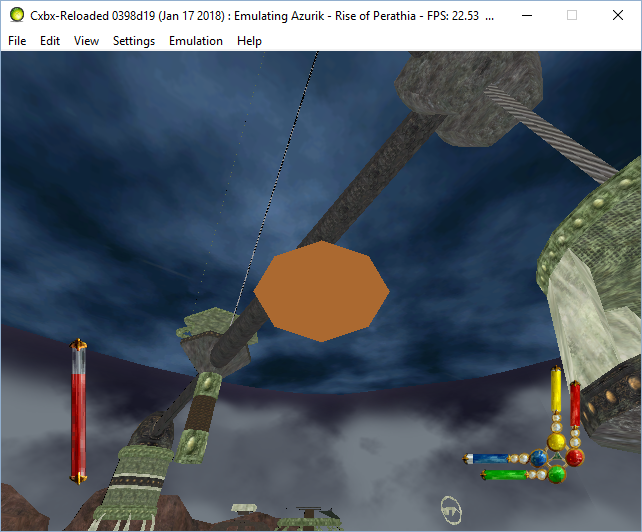Viewport: 642px width, 532px height.
Task: Click the yellow elemental power bar
Action: pyautogui.click(x=556, y=389)
